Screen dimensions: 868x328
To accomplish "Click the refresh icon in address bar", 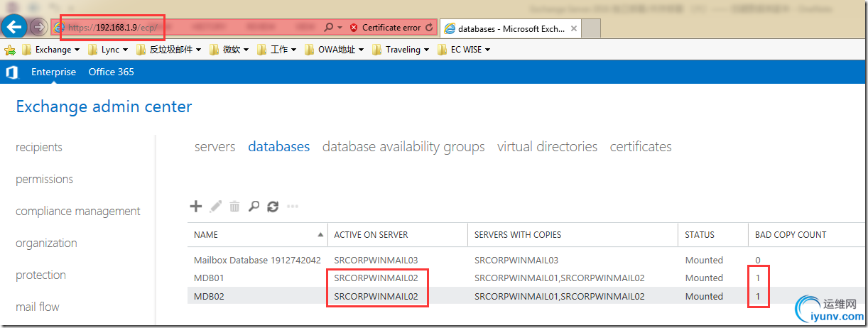I will 429,28.
